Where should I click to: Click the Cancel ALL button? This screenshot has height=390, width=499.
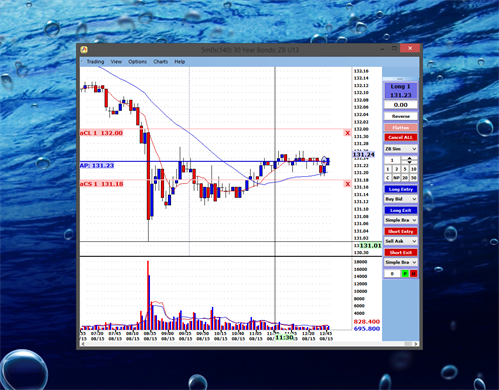[401, 137]
